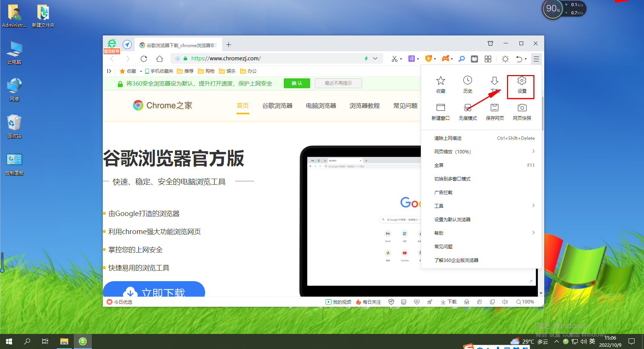Expand the 收藏 bookmarks dropdown arrow
The height and width of the screenshot is (349, 644).
point(141,71)
